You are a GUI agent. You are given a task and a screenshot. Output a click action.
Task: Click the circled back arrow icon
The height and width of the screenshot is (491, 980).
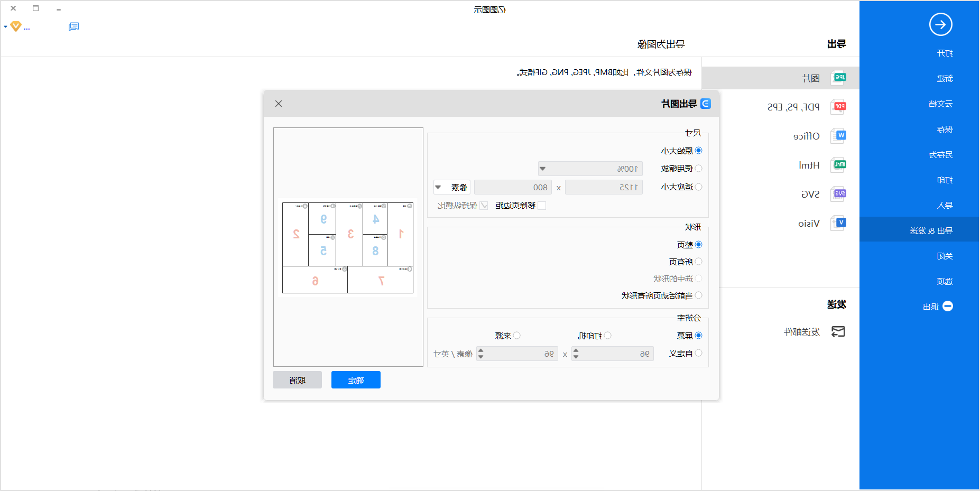(x=941, y=24)
